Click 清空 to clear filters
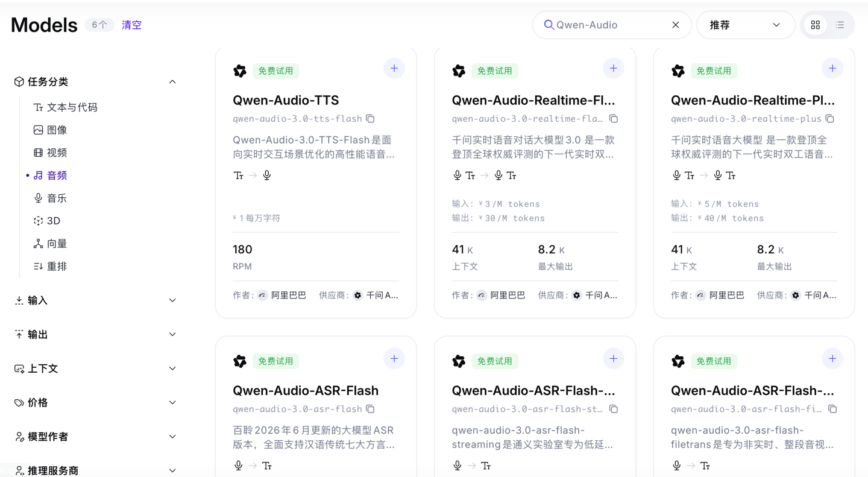Image resolution: width=868 pixels, height=477 pixels. (x=131, y=25)
